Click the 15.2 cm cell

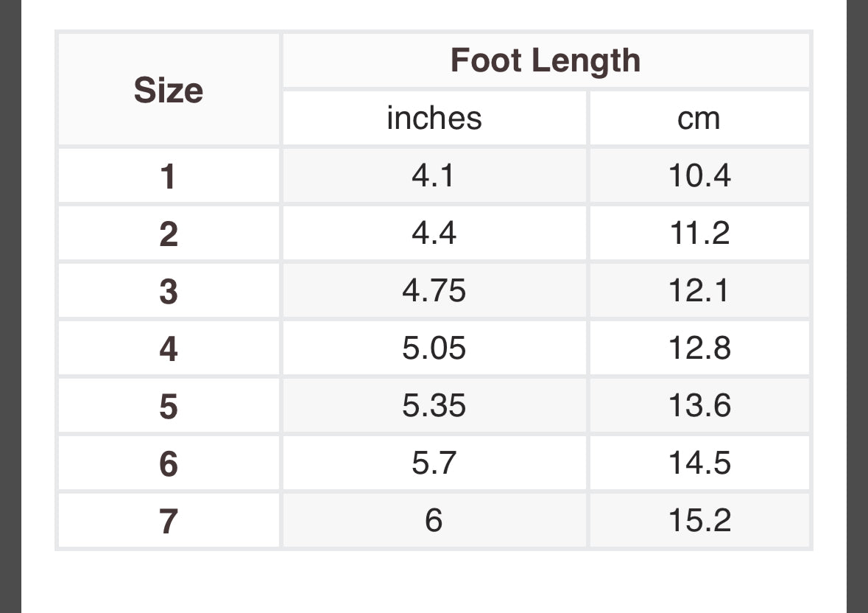tap(699, 520)
